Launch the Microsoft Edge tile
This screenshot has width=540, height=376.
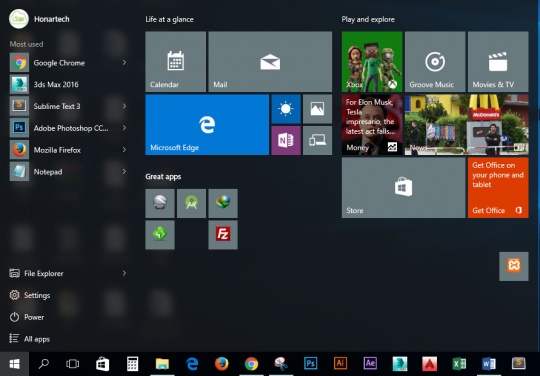pos(207,125)
